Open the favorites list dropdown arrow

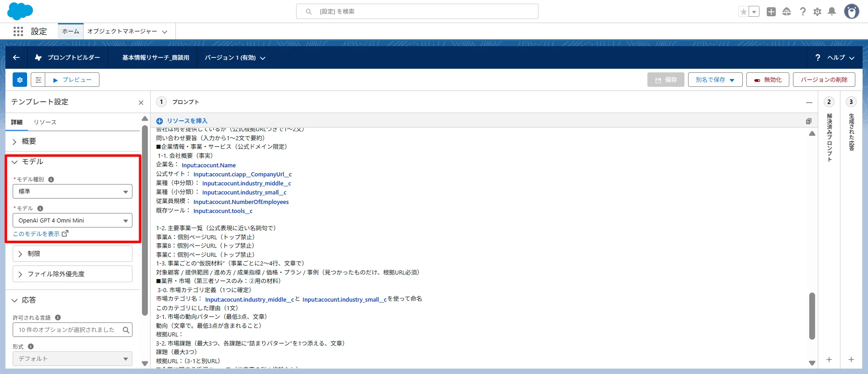coord(754,12)
